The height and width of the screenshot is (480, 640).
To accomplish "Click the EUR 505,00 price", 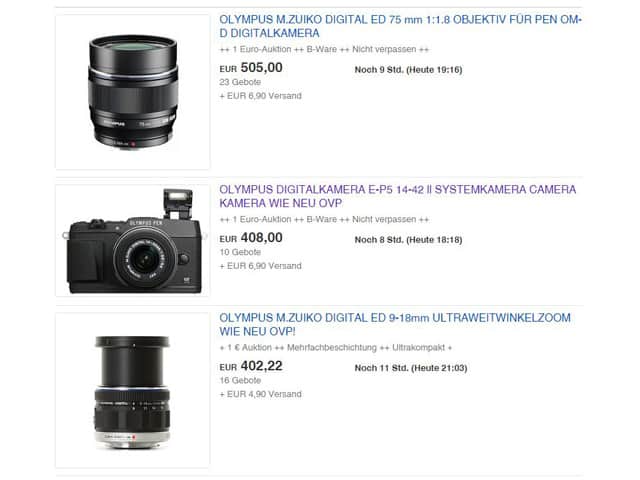I will [x=251, y=68].
